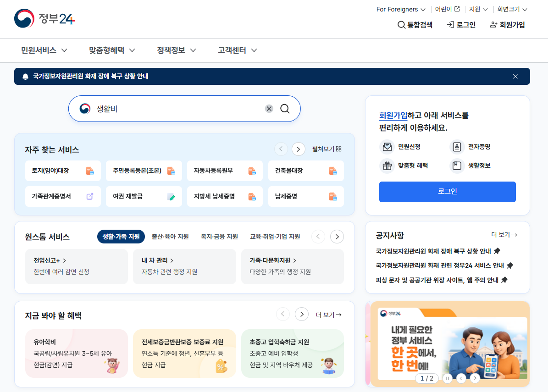Screen dimensions: 548x392
Task: Open 통합검색 via the search icon
Action: [x=401, y=25]
